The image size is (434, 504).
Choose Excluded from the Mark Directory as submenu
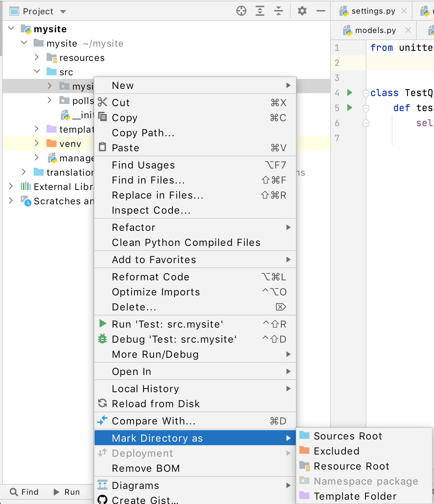point(336,451)
